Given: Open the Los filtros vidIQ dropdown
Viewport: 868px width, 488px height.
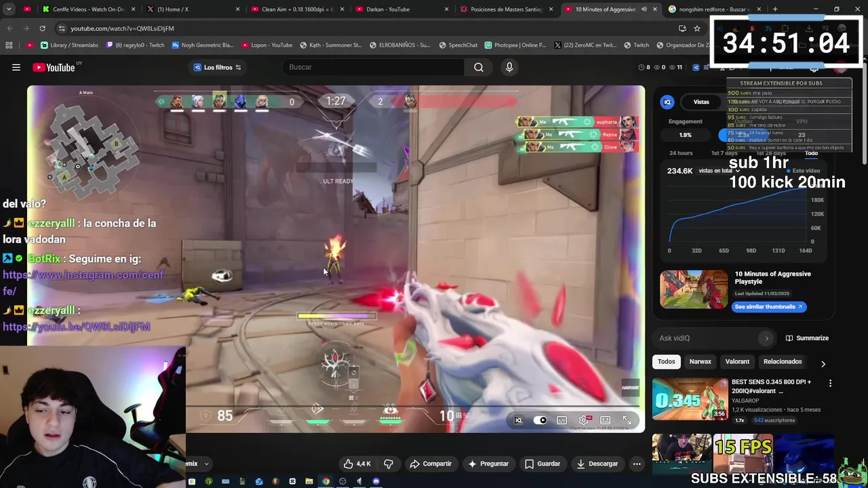Looking at the screenshot, I should tap(217, 67).
